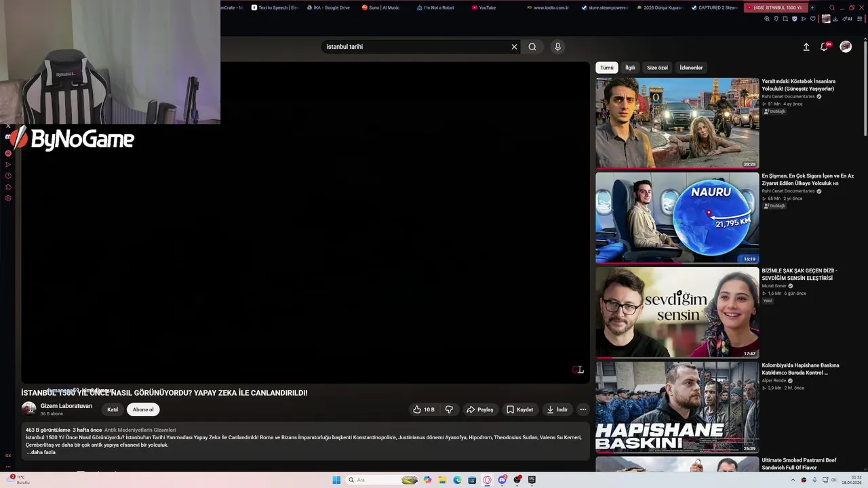The height and width of the screenshot is (488, 868).
Task: Open the browser easy setup sliders icon
Action: pos(861,19)
